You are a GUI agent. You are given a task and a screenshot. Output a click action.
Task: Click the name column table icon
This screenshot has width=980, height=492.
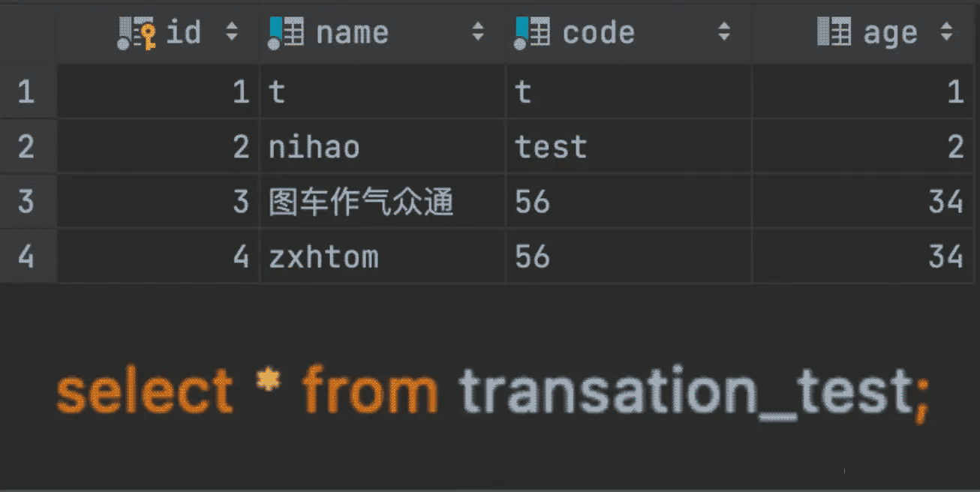[x=286, y=33]
